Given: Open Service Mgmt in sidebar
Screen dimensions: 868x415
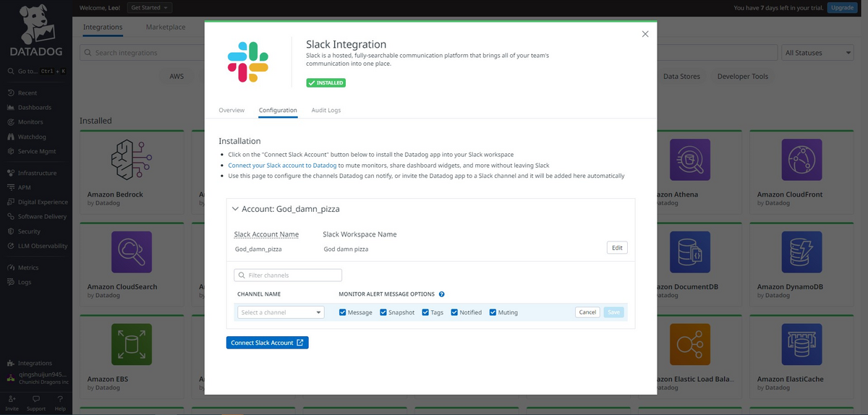Looking at the screenshot, I should point(37,151).
